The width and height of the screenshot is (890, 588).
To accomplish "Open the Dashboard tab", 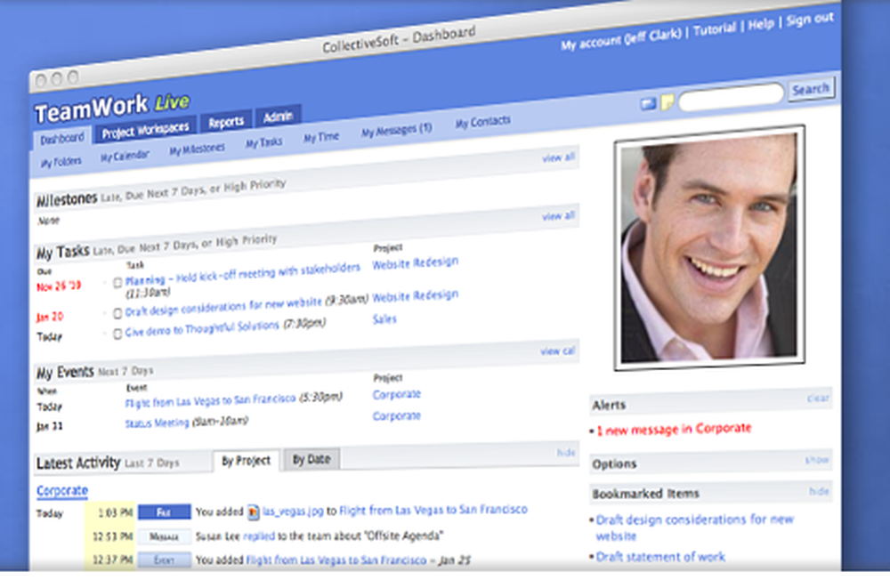I will coord(62,139).
